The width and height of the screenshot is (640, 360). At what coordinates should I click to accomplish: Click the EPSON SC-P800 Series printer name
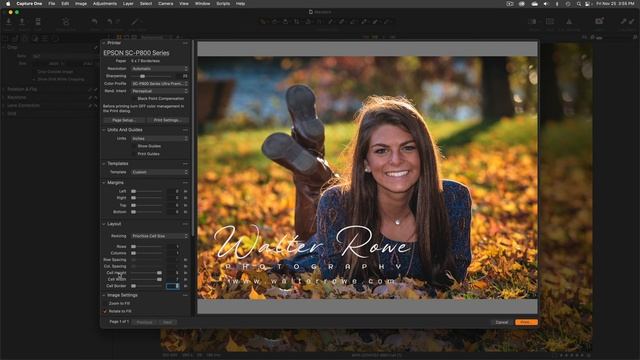136,53
